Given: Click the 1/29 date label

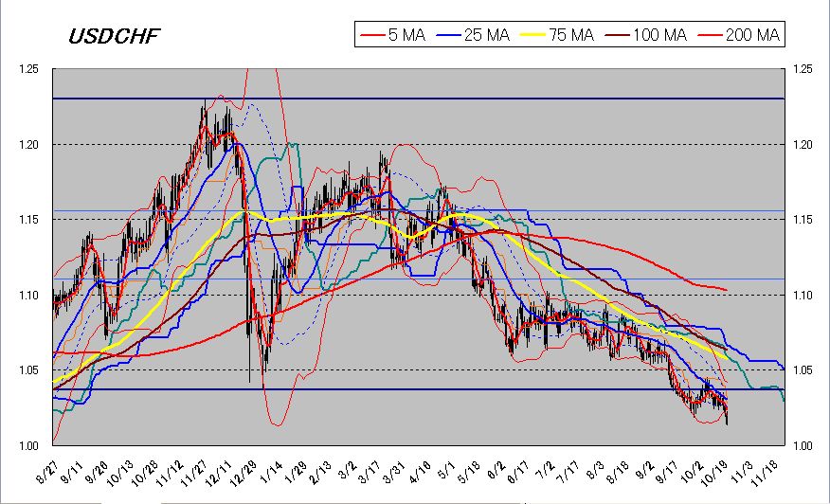Looking at the screenshot, I should click(295, 472).
